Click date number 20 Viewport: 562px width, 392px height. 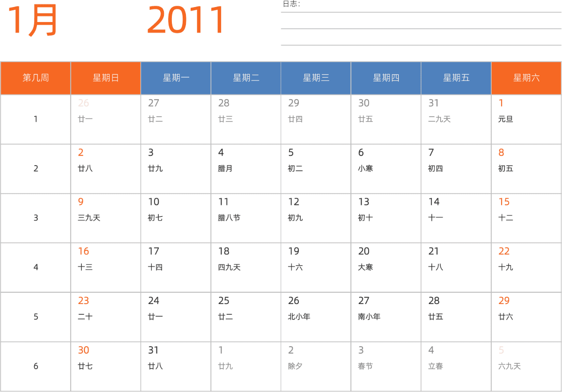364,252
